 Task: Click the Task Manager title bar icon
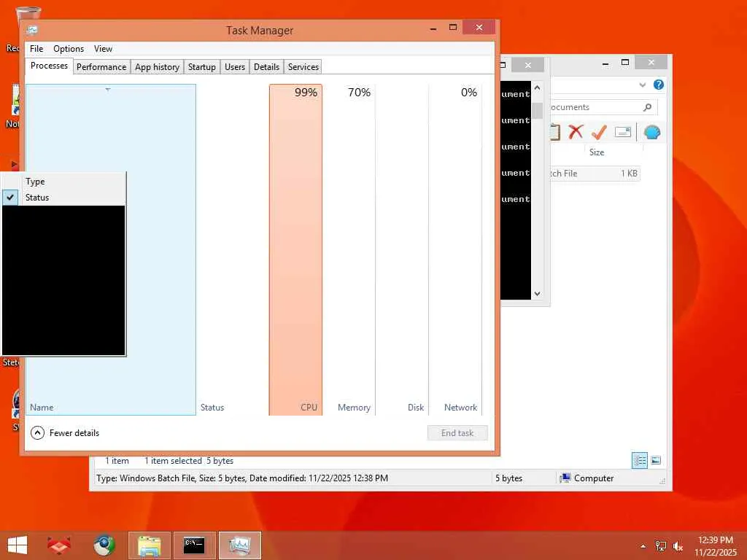[x=32, y=30]
